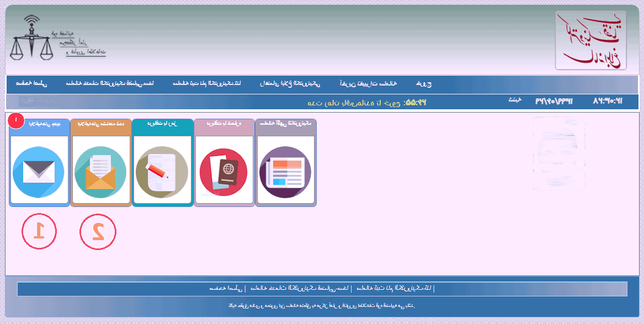Select the orange title of the open-envelope tile
This screenshot has width=644, height=324.
101,124
